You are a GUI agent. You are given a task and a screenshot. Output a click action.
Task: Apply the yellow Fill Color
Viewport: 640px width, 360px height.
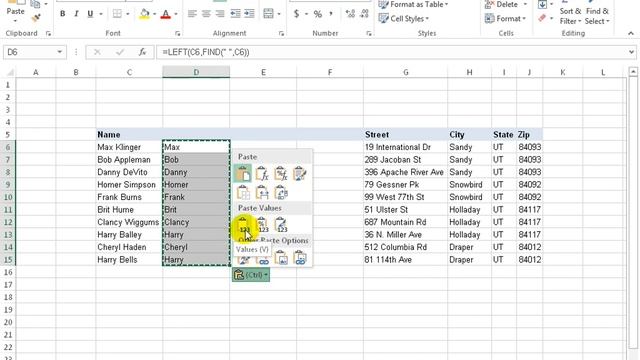coord(144,14)
